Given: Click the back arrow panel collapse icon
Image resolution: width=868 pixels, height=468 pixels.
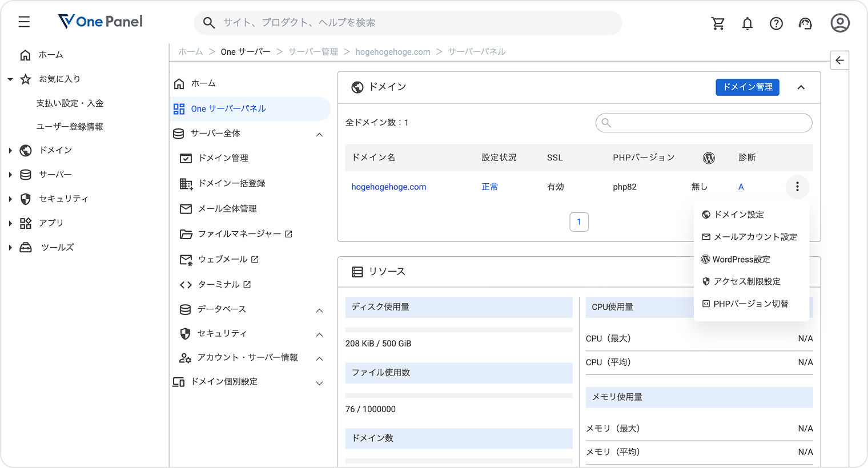Looking at the screenshot, I should click(x=839, y=60).
